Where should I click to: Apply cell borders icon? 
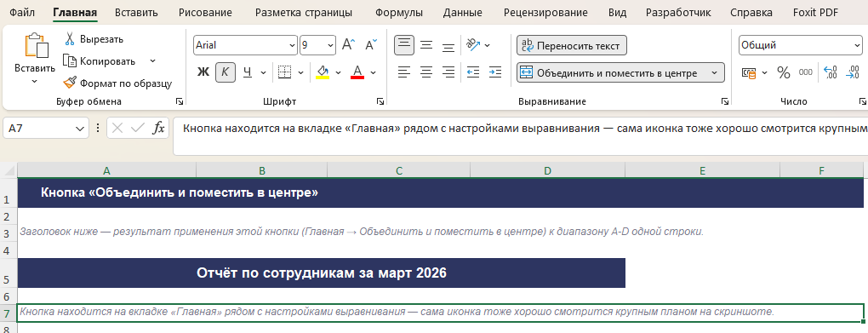[x=284, y=72]
